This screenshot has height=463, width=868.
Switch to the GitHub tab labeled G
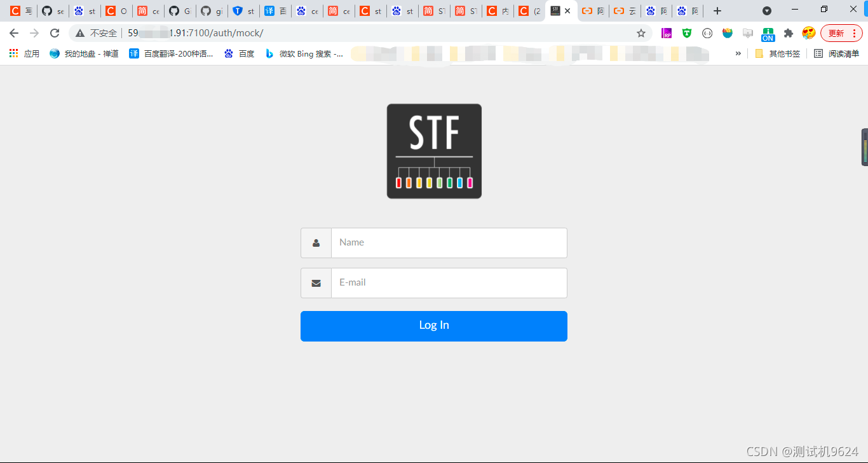click(180, 11)
